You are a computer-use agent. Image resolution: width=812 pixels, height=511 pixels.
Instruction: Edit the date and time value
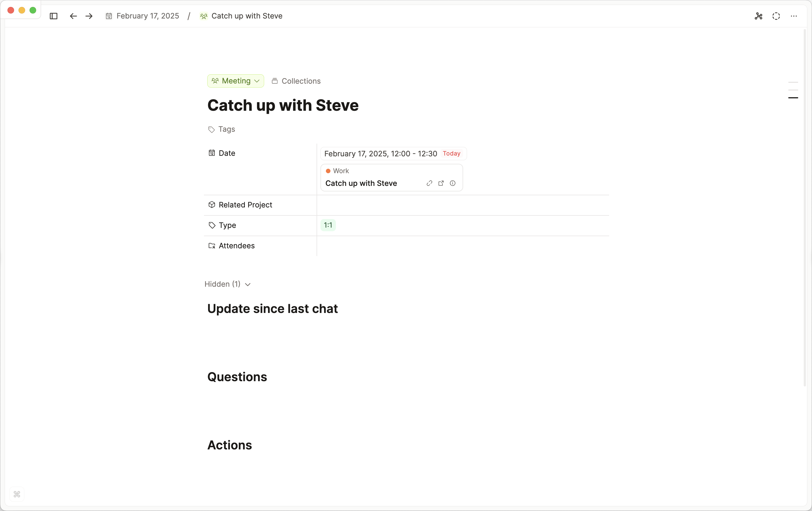[x=380, y=154]
